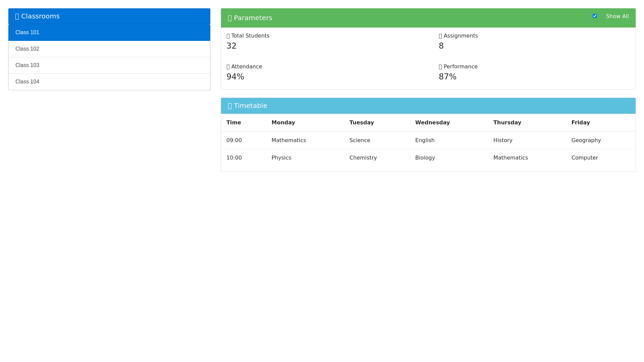Click the Total Students icon

228,36
